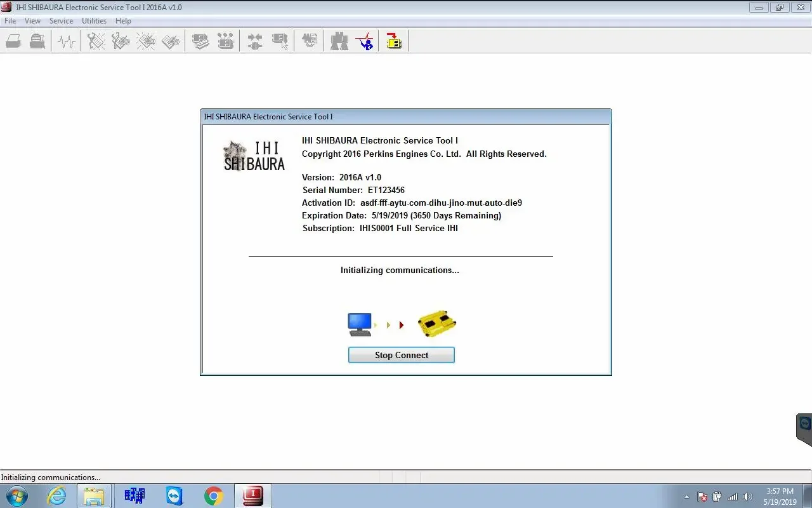
Task: Open the Action Center flag icon
Action: click(x=702, y=497)
